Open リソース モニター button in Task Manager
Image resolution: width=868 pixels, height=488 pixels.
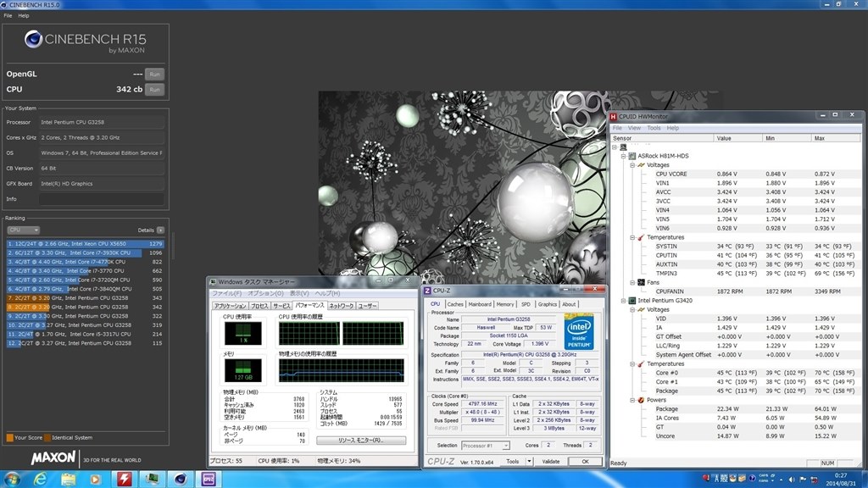pos(361,441)
